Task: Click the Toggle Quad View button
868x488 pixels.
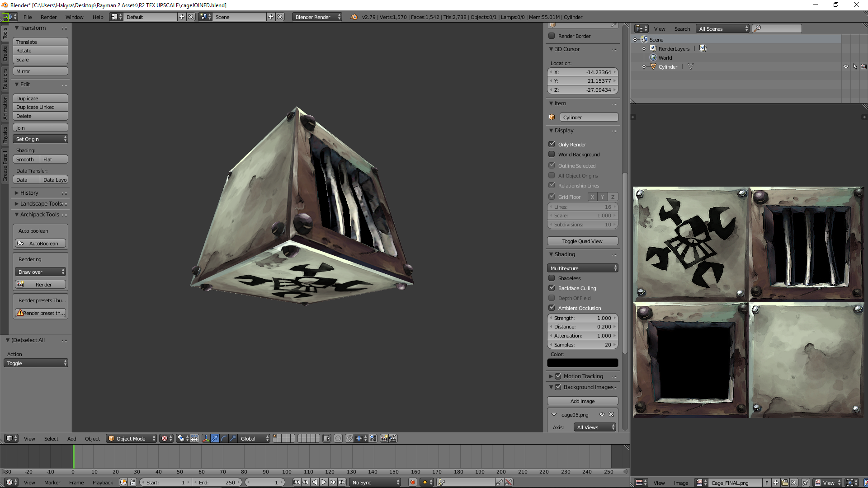Action: 583,241
